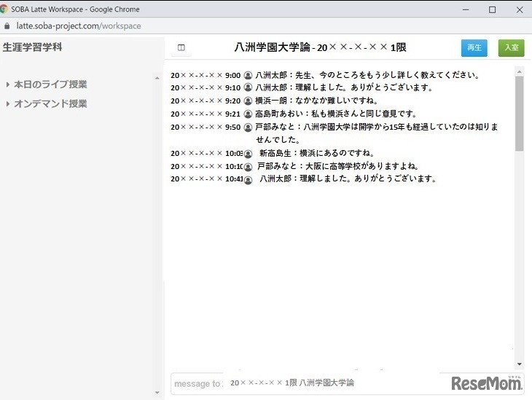Viewport: 532px width, 400px height.
Task: Click avatar icon of 10:10 戸部みなと message
Action: point(248,167)
